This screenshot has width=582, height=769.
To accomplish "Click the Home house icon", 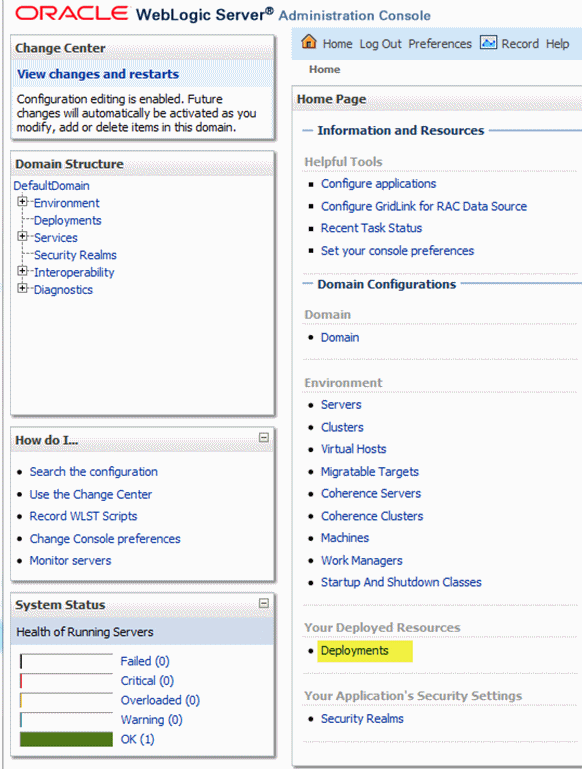I will click(x=309, y=42).
